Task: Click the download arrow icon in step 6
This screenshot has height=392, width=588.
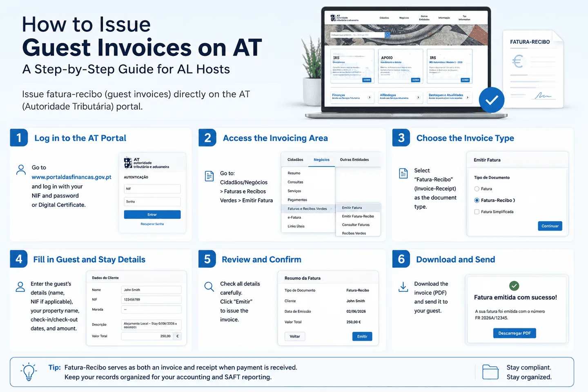Action: pyautogui.click(x=403, y=287)
